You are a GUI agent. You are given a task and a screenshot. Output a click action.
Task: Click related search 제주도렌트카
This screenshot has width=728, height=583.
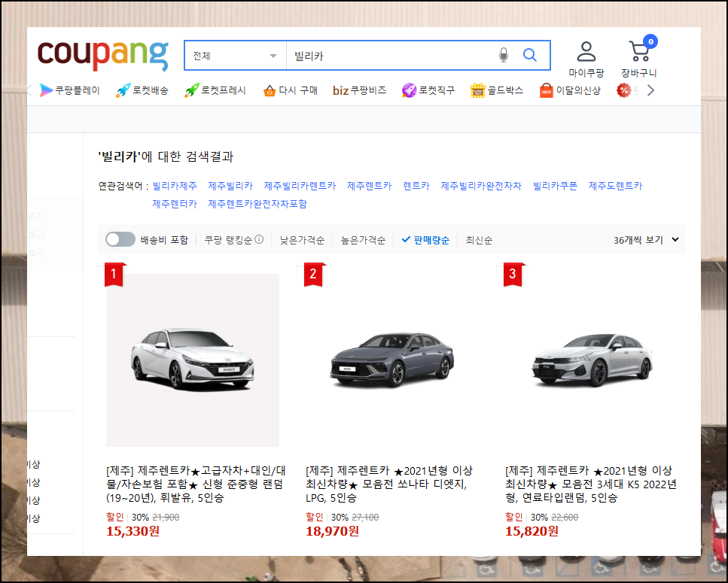[615, 186]
